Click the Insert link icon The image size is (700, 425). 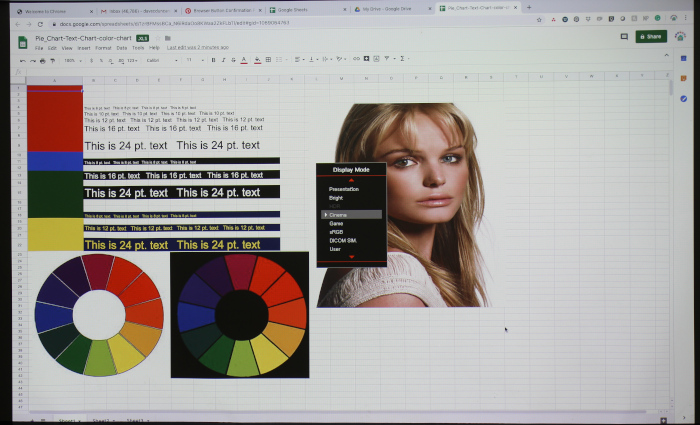356,60
